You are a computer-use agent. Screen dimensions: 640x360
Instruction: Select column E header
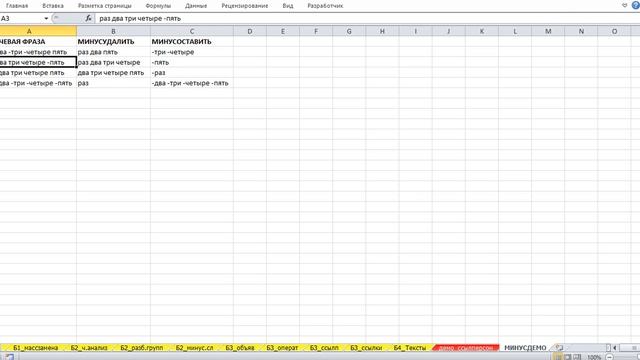pyautogui.click(x=283, y=31)
